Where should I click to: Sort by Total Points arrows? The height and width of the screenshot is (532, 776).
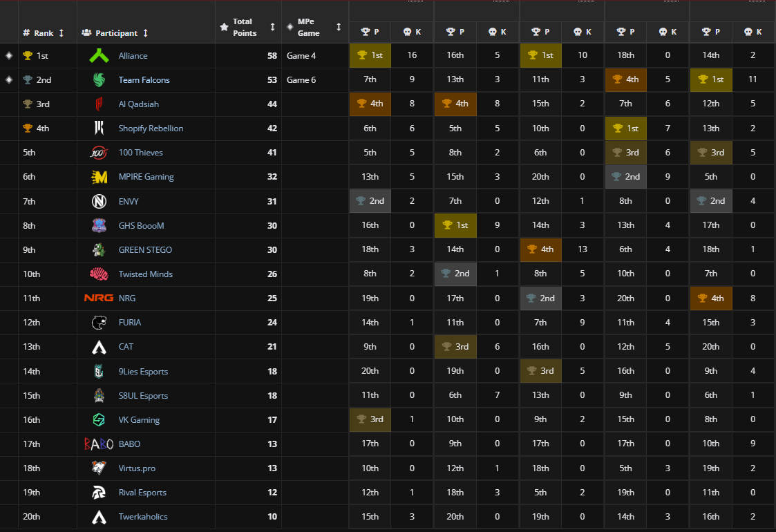(273, 27)
